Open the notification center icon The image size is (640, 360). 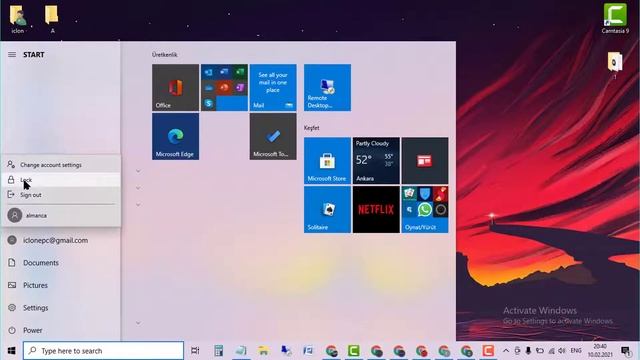point(625,351)
